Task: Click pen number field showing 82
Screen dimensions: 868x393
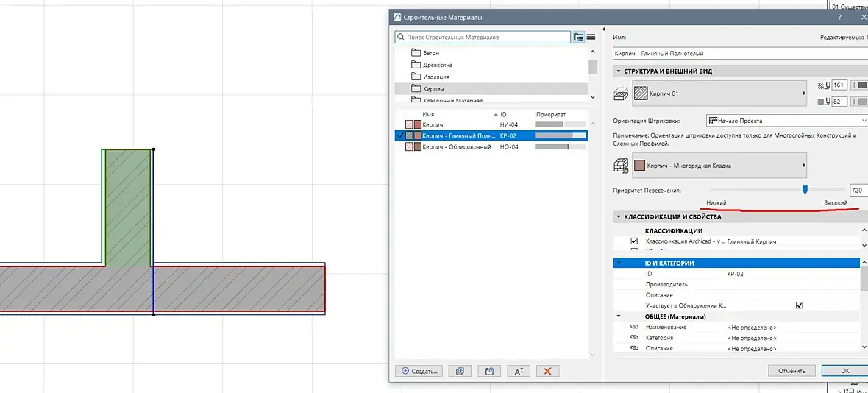Action: click(840, 102)
